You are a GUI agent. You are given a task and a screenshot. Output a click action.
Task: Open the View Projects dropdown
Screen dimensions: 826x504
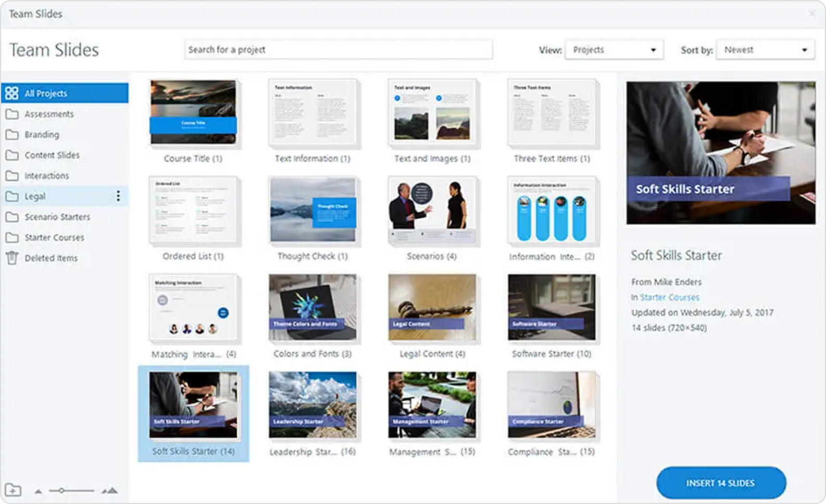tap(615, 50)
